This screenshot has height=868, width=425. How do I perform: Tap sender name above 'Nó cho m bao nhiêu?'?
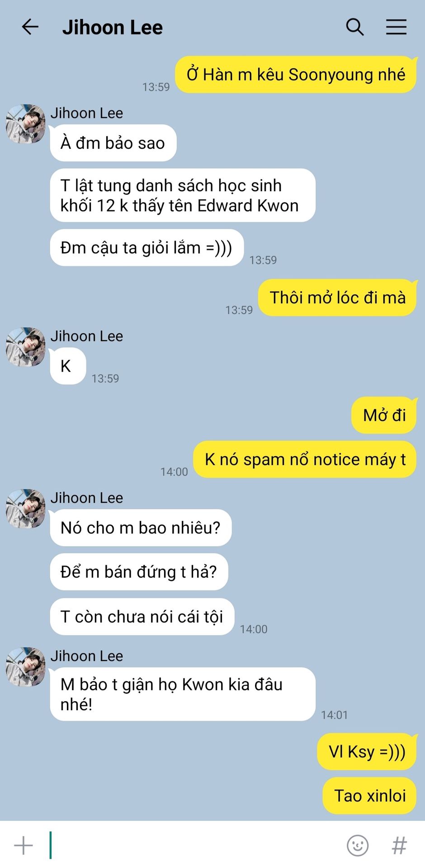[87, 498]
